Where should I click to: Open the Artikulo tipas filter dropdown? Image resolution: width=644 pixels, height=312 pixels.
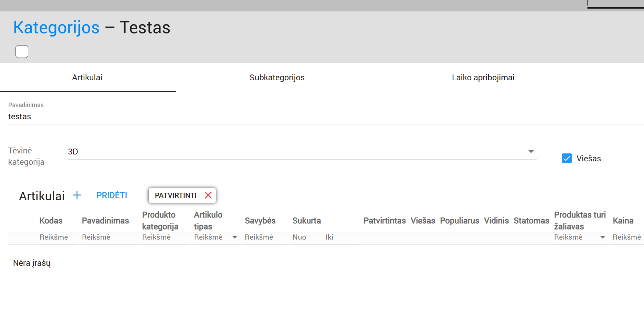click(235, 237)
